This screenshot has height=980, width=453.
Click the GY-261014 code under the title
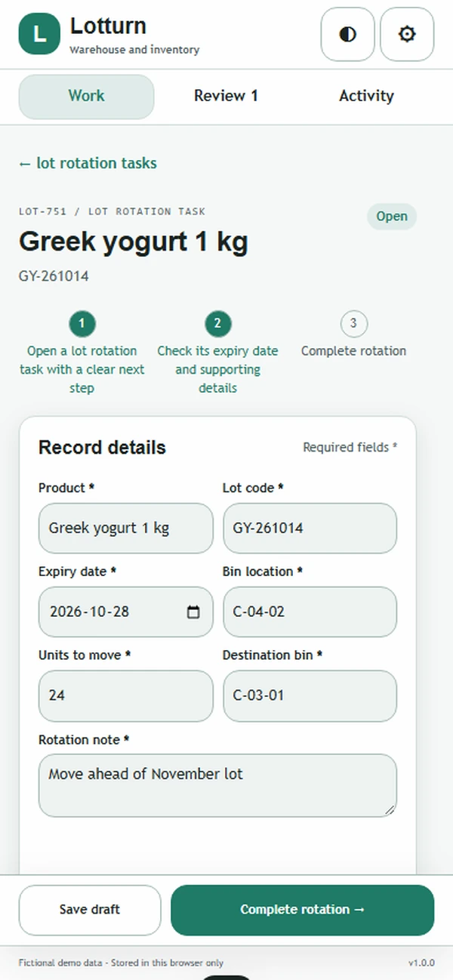(54, 276)
